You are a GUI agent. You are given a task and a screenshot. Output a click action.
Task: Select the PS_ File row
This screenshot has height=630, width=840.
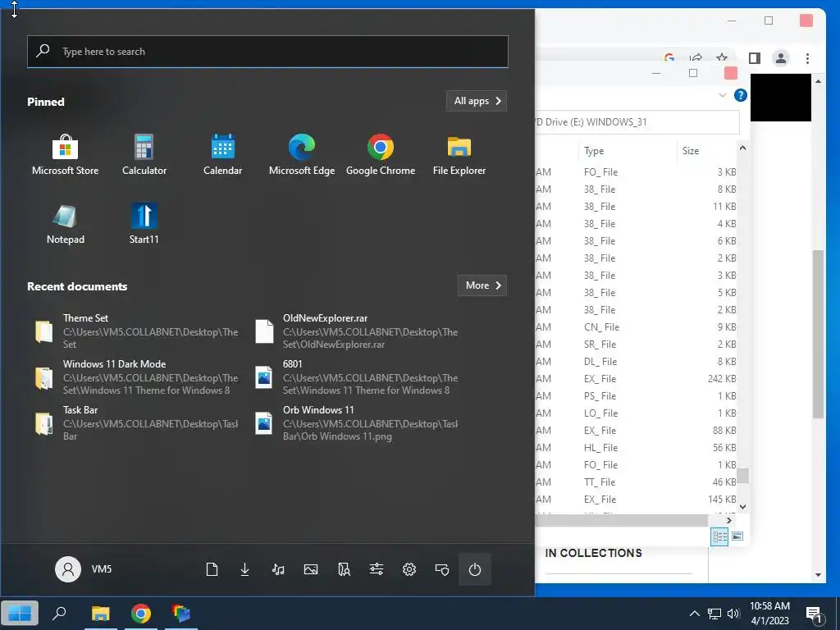(x=637, y=396)
